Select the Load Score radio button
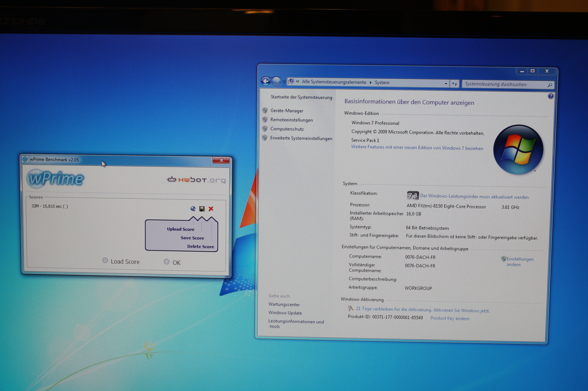The height and width of the screenshot is (391, 588). tap(105, 260)
